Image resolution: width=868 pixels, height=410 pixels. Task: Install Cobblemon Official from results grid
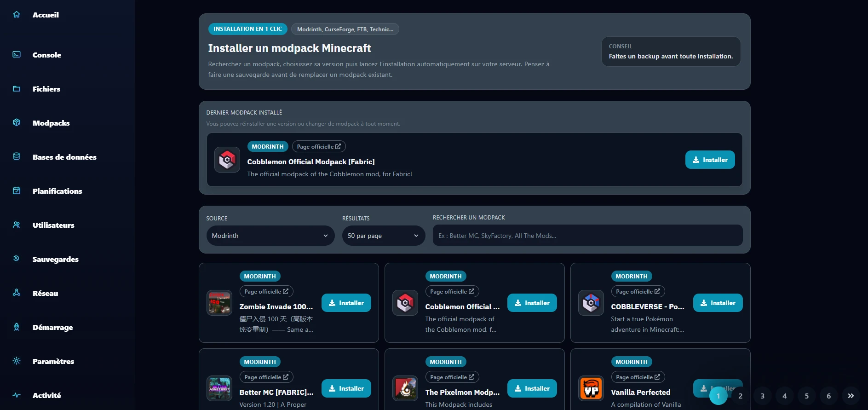point(532,303)
